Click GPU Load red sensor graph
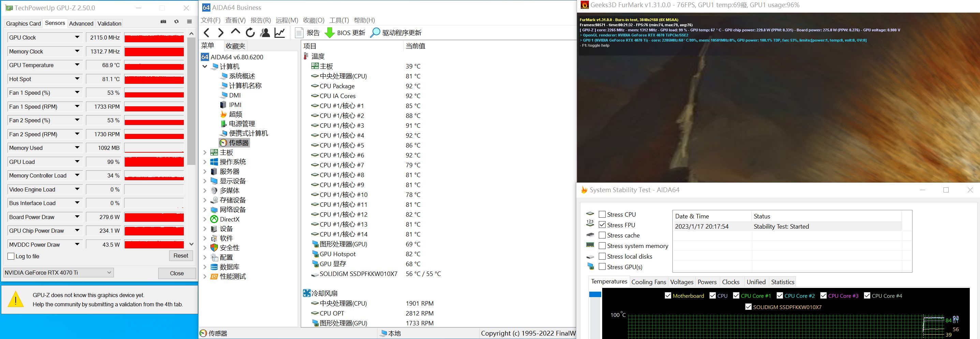 pyautogui.click(x=154, y=161)
